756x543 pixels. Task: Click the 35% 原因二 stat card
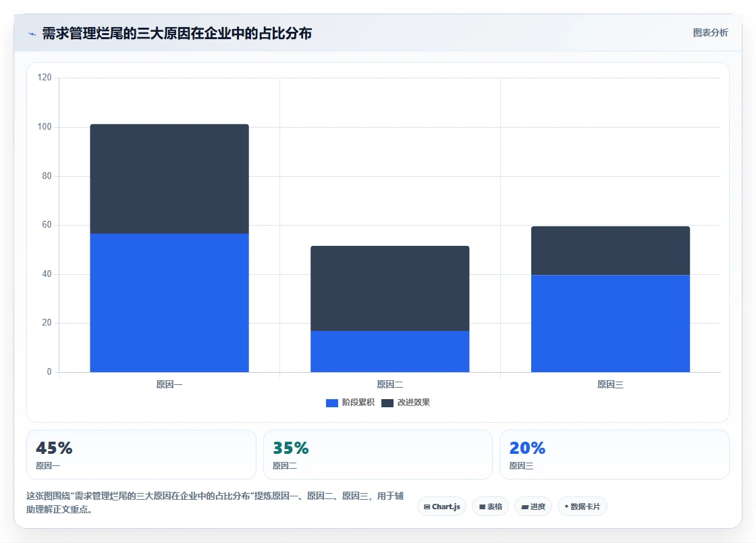tap(378, 455)
